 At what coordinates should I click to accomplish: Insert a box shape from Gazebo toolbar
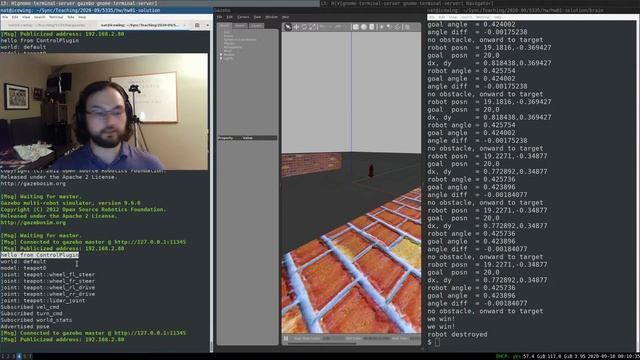tap(356, 27)
